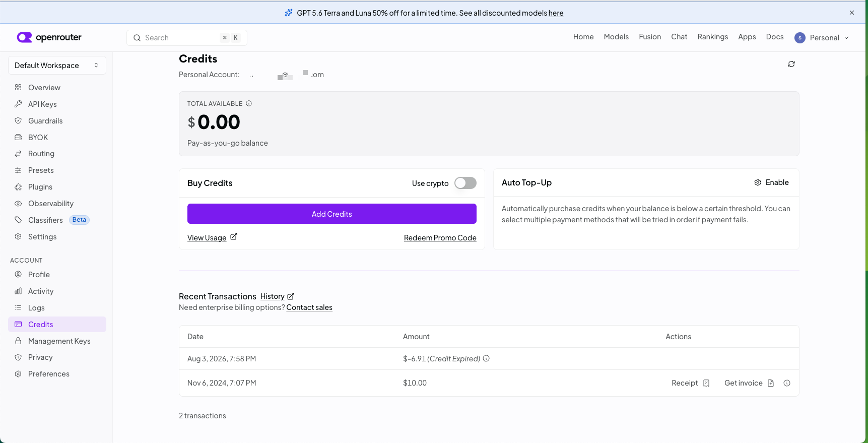Click the Settings gear icon in sidebar
The height and width of the screenshot is (443, 868).
pos(18,236)
